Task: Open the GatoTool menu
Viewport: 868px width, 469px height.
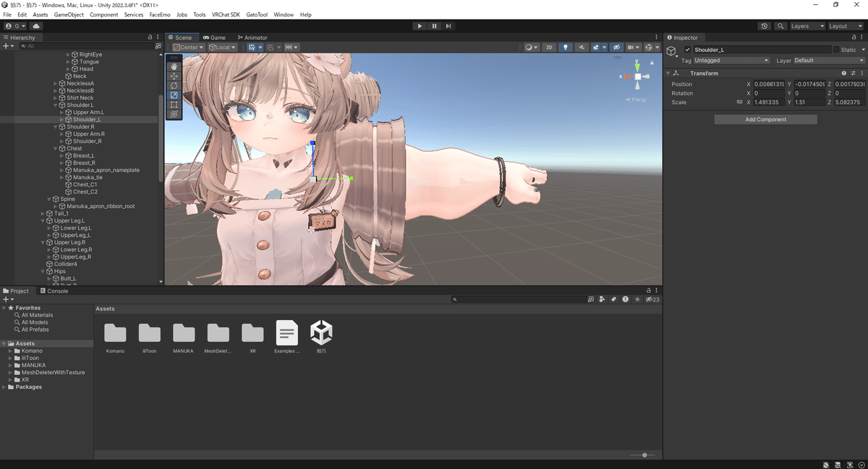Action: click(x=258, y=14)
